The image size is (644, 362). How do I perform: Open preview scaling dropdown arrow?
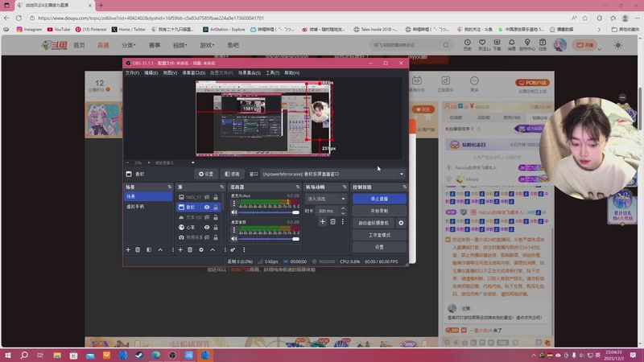pyautogui.click(x=192, y=163)
